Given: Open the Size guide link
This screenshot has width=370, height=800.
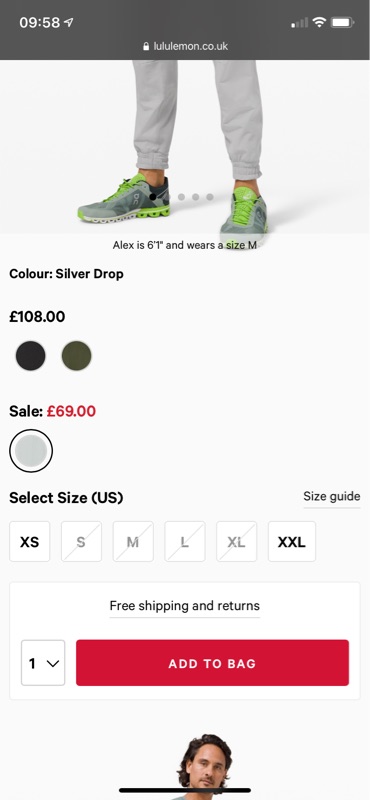Looking at the screenshot, I should coord(332,496).
